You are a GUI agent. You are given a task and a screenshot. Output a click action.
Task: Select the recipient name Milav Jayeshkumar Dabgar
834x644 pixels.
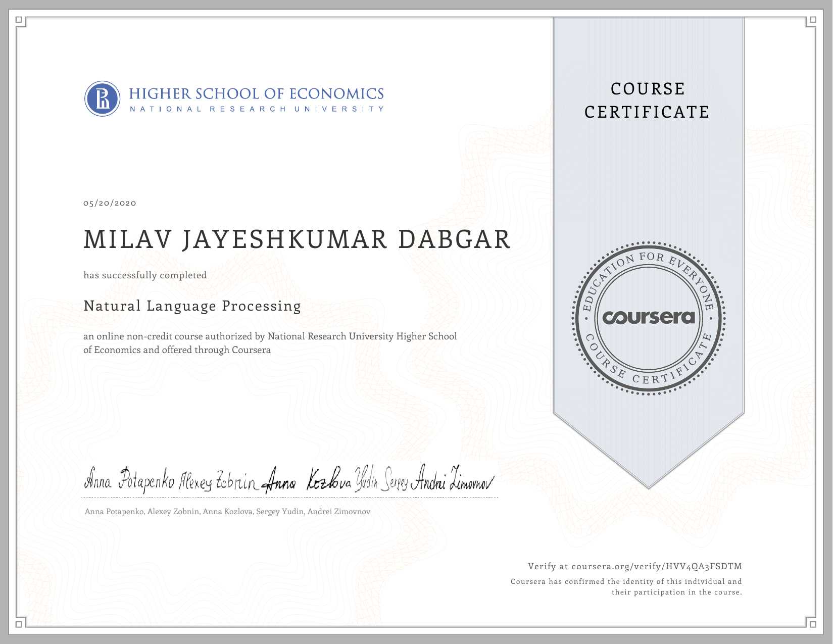[x=297, y=239]
